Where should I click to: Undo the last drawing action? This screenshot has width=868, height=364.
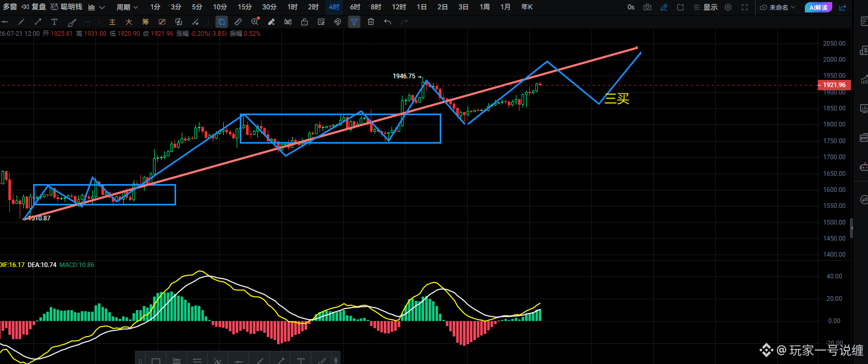click(x=387, y=22)
